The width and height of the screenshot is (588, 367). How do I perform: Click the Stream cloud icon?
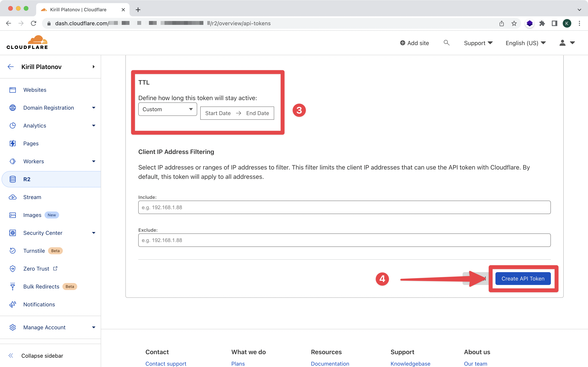(13, 197)
